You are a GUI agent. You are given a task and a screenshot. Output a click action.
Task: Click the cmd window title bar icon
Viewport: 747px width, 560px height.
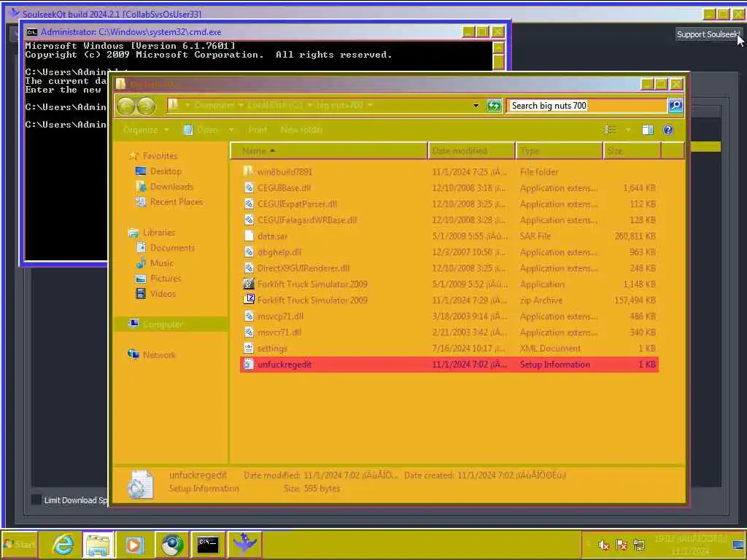32,32
